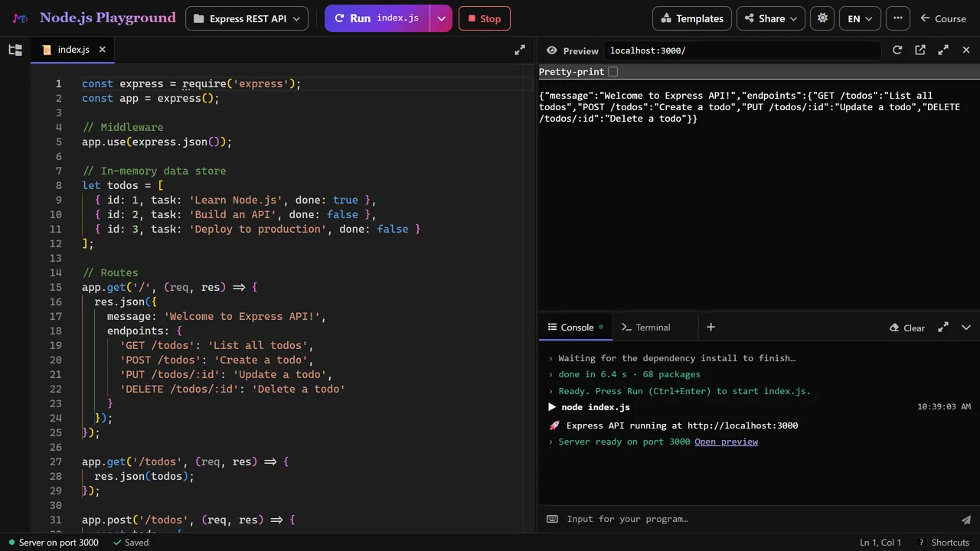Go back to Course
Screen dimensions: 980x551
pos(943,18)
